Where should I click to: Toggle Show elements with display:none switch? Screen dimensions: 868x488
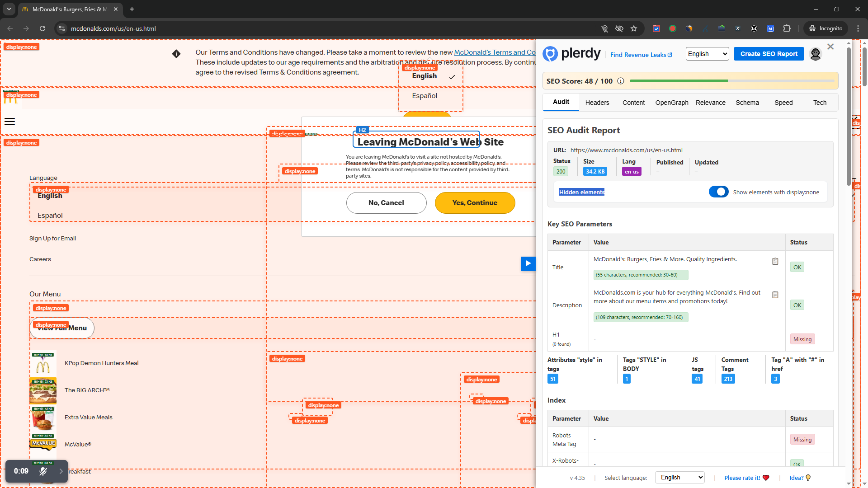click(718, 192)
